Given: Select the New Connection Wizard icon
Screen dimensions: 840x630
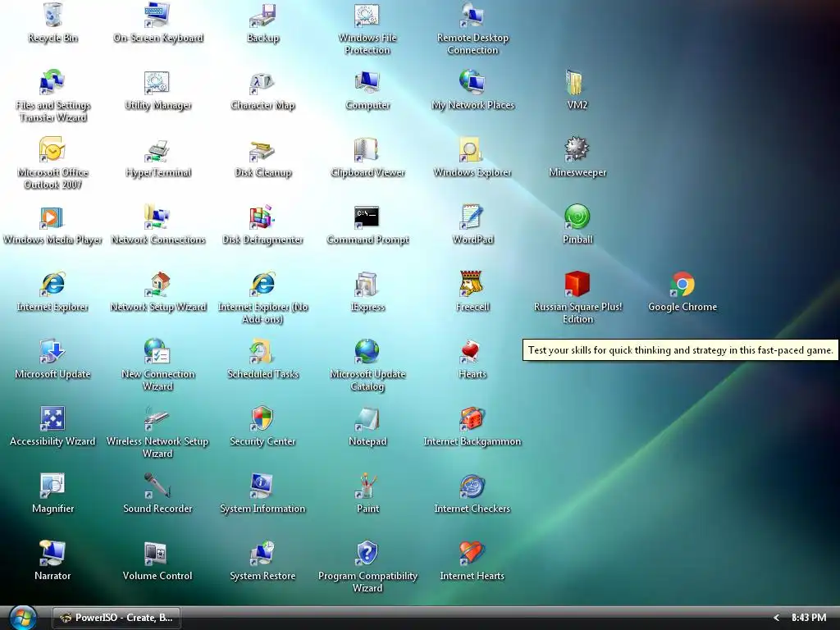Looking at the screenshot, I should tap(157, 351).
